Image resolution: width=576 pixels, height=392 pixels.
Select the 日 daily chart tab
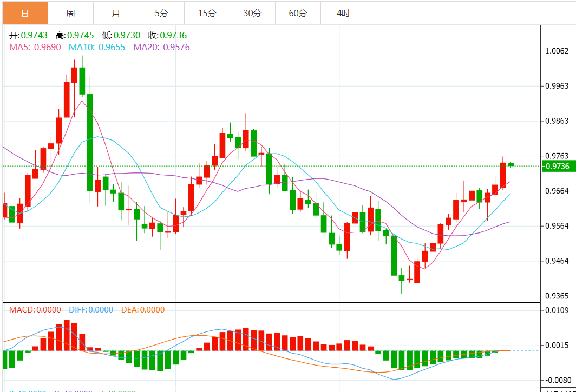point(25,13)
